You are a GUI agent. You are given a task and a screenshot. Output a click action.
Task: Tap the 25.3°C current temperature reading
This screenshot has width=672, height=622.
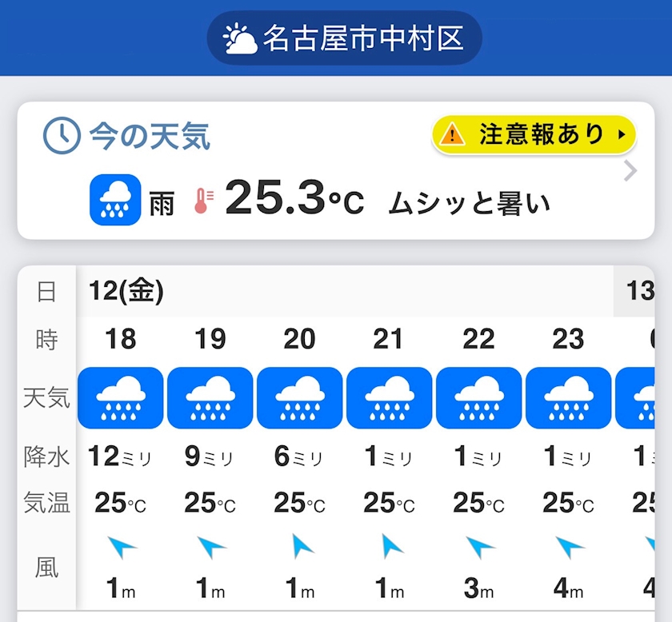click(x=294, y=198)
